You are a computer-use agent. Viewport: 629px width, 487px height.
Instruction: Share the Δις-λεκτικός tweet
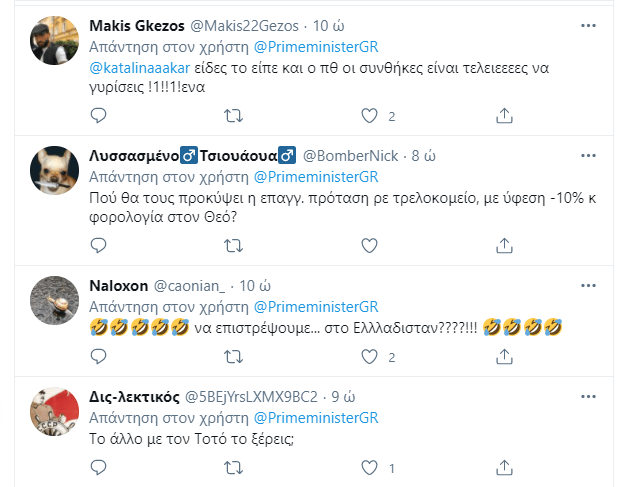503,467
